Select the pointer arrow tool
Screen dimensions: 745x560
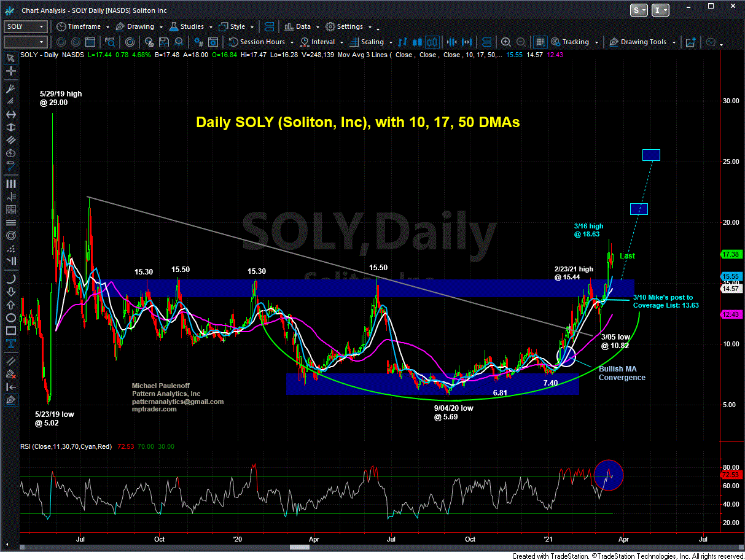click(10, 58)
